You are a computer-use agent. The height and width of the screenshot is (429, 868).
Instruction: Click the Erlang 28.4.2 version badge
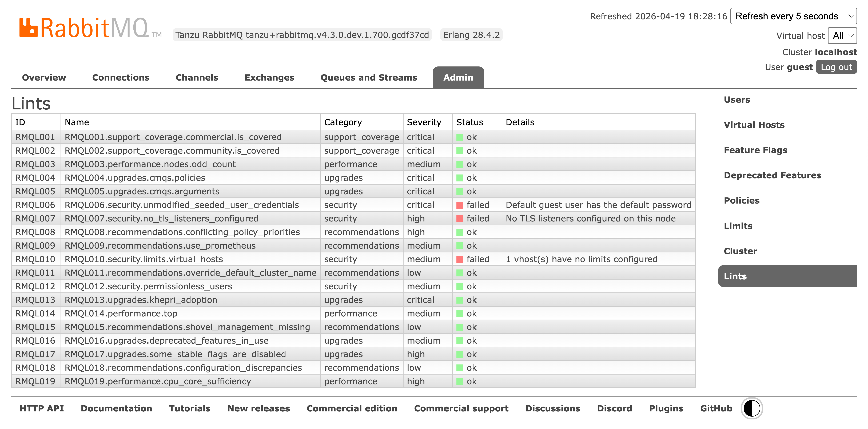click(471, 35)
